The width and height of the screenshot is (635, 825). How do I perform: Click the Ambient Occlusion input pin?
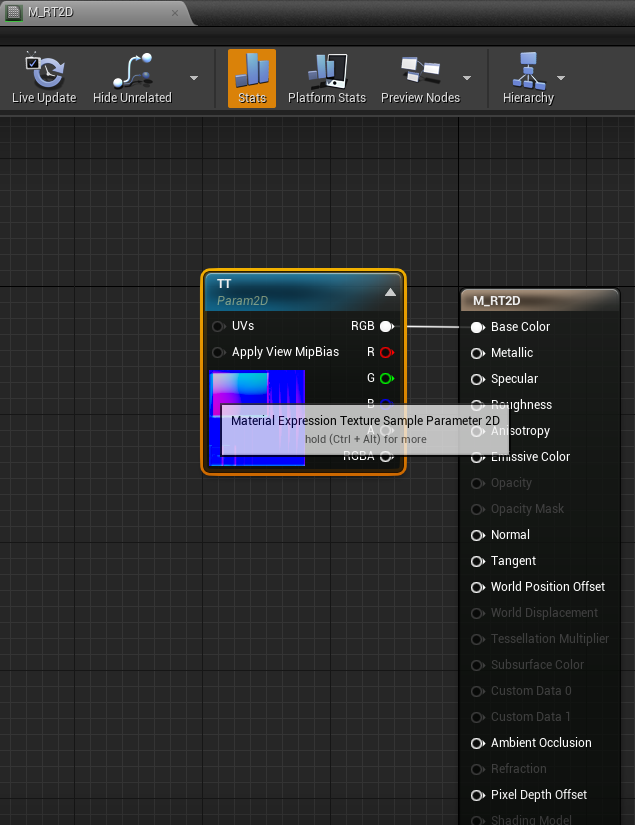[x=478, y=743]
